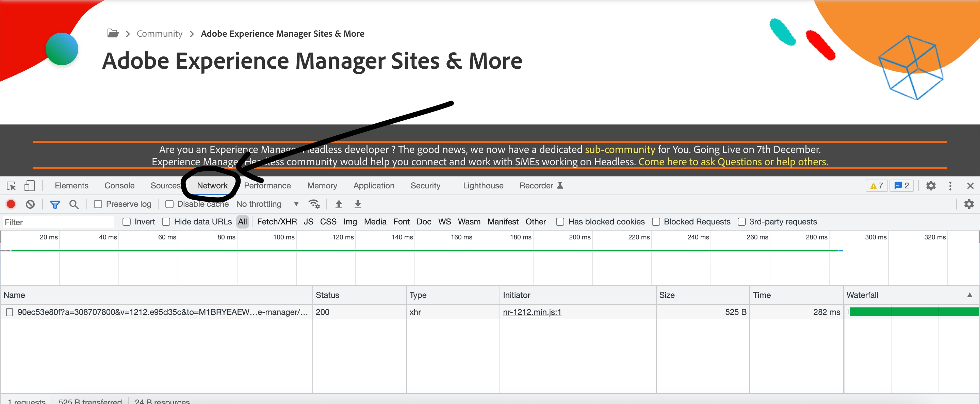980x404 pixels.
Task: Click the Export HAR download arrow
Action: [358, 204]
